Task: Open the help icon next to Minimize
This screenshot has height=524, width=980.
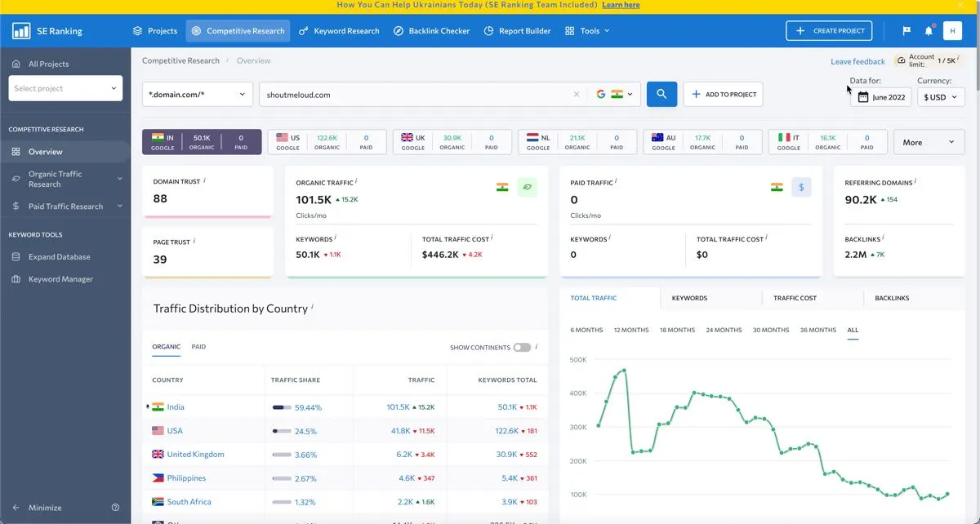Action: point(115,507)
